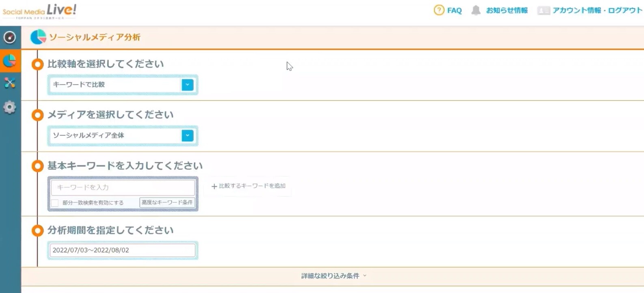
Task: Click 高度なキーワード条件 button
Action: pos(167,202)
